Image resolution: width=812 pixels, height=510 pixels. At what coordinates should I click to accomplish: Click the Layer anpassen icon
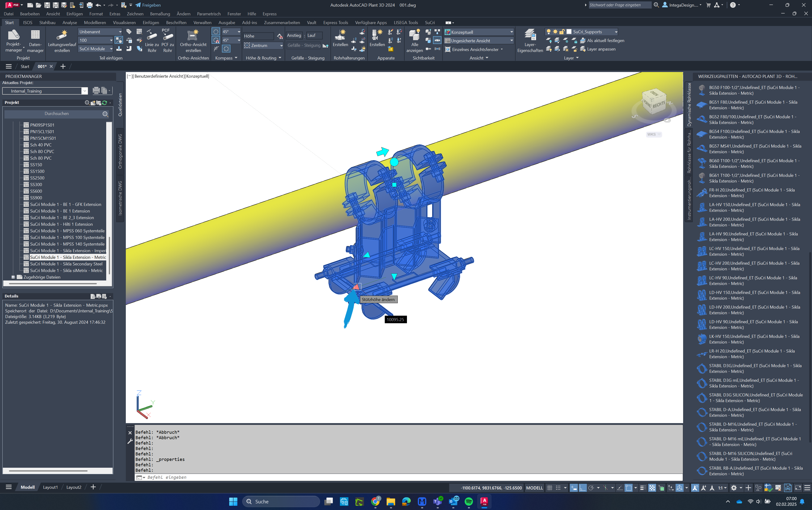click(x=583, y=49)
